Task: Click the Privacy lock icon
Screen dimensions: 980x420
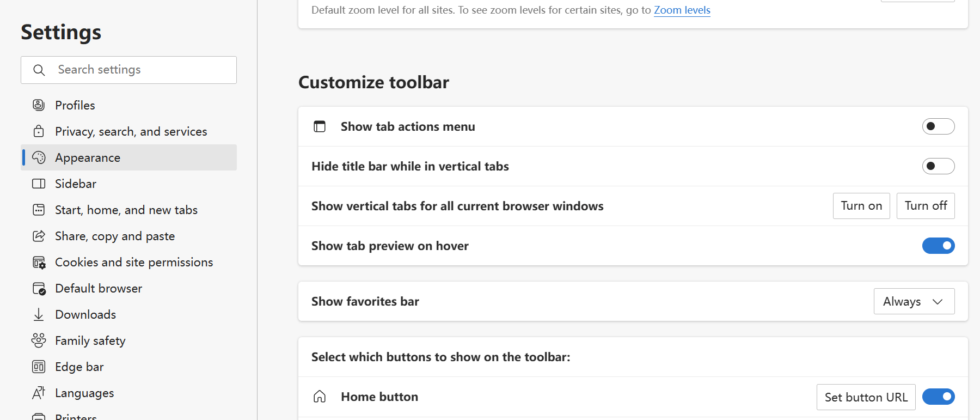Action: (x=39, y=131)
